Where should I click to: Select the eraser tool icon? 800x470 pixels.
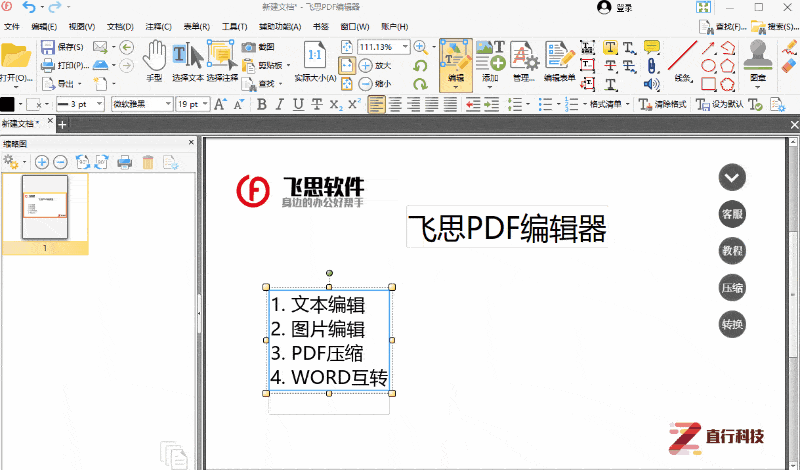click(789, 66)
